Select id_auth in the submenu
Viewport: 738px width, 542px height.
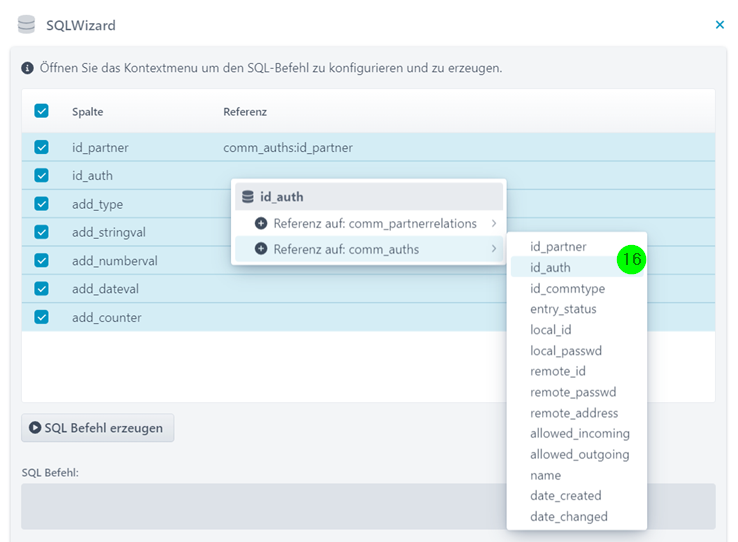pyautogui.click(x=577, y=267)
